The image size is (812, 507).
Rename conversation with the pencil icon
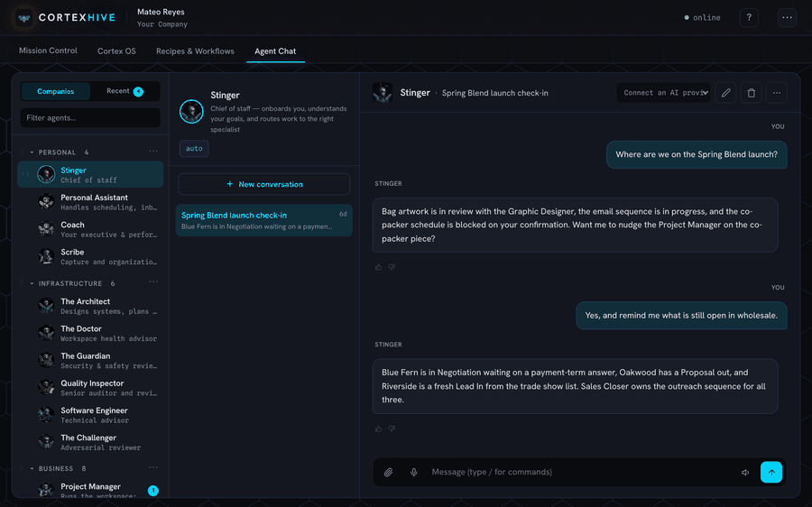tap(725, 93)
